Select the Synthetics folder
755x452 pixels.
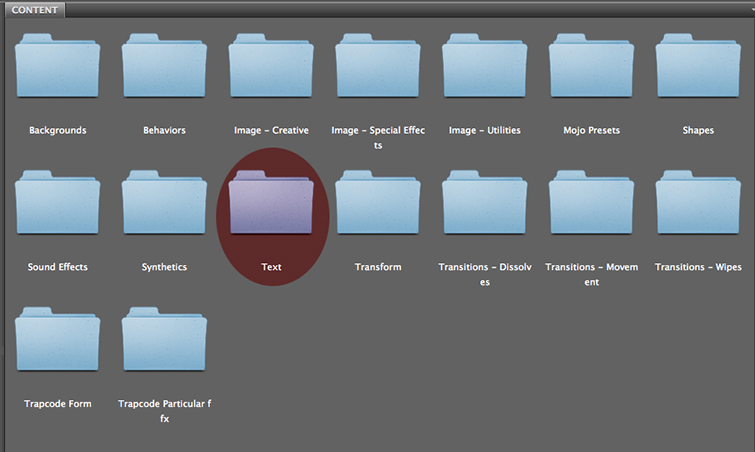[x=164, y=205]
